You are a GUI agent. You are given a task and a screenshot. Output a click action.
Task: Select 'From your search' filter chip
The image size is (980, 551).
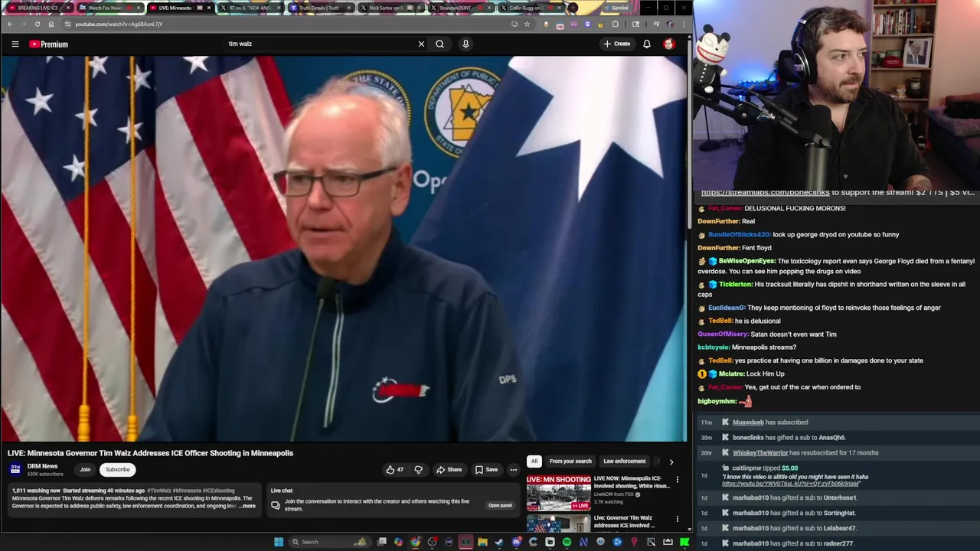570,461
